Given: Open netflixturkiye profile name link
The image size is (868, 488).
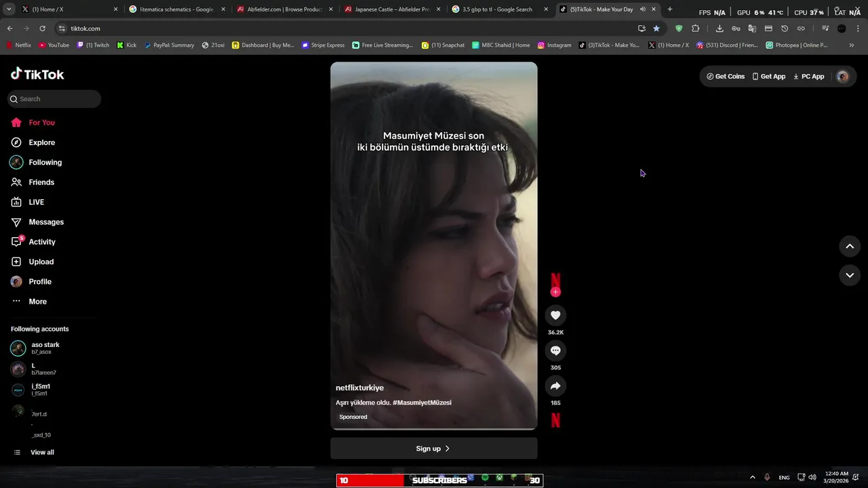Looking at the screenshot, I should (x=360, y=388).
